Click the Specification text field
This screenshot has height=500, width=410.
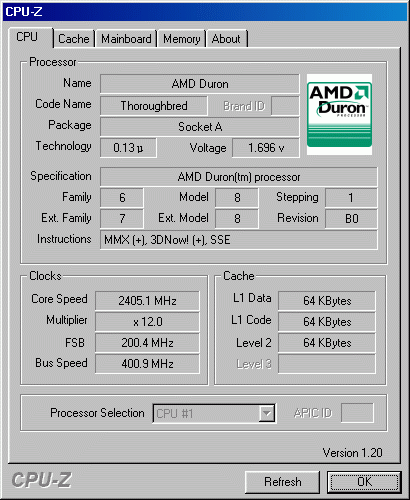coord(239,177)
